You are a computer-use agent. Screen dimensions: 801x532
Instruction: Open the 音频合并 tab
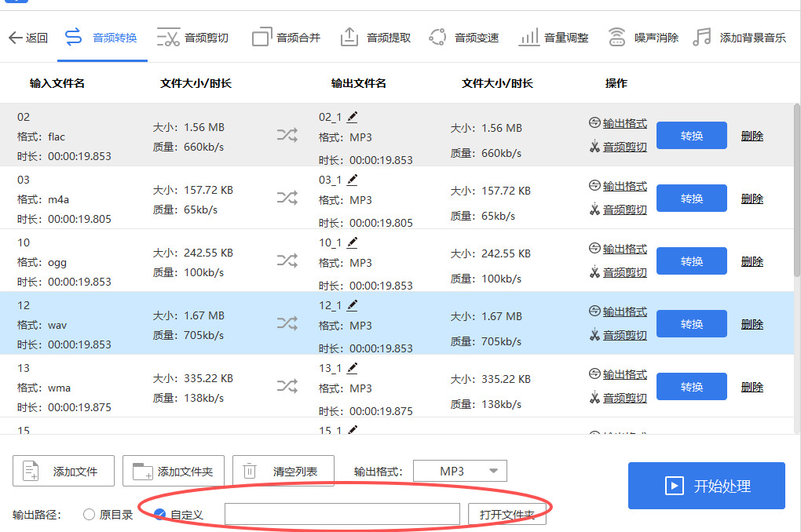[x=286, y=37]
